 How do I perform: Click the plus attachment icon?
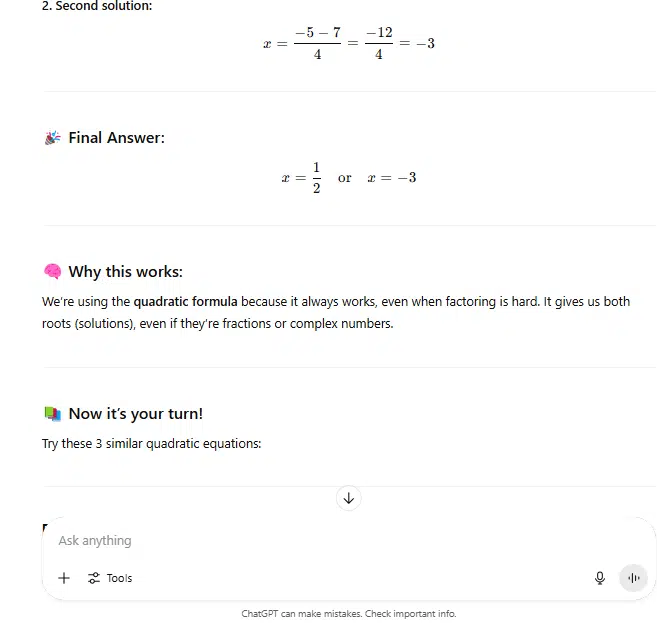coord(64,578)
